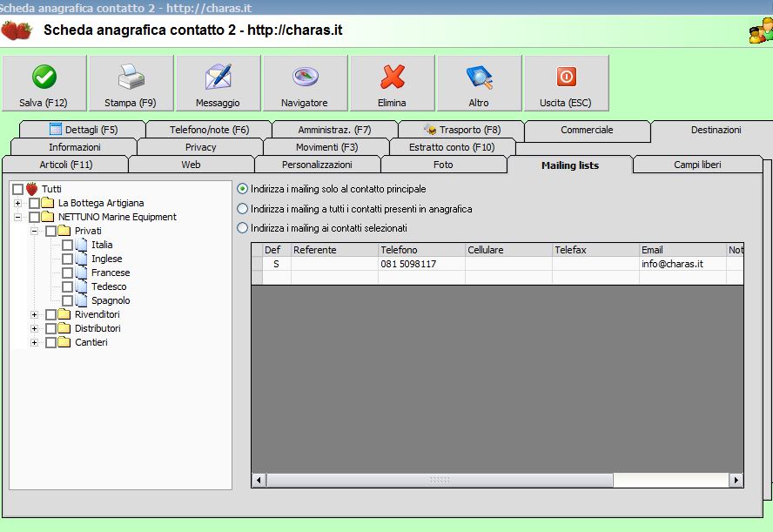Click the red power Uscita icon
Image resolution: width=773 pixels, height=532 pixels.
(x=567, y=77)
